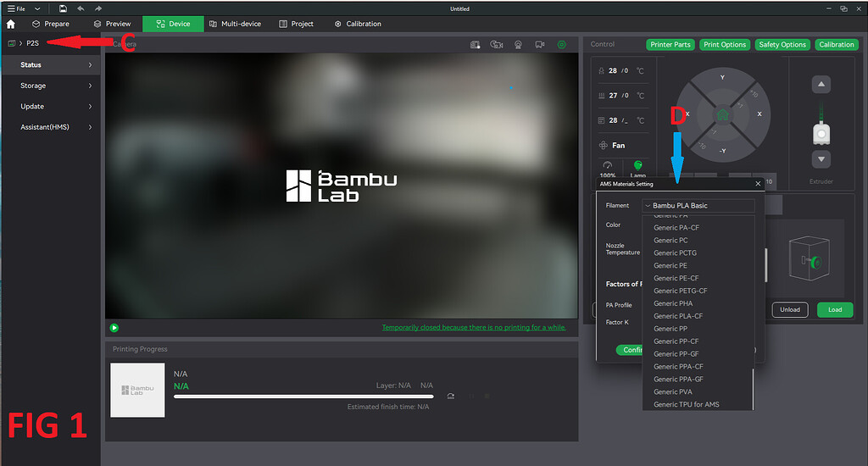Undo the last action
Screen dimensions: 868x466
coord(81,8)
